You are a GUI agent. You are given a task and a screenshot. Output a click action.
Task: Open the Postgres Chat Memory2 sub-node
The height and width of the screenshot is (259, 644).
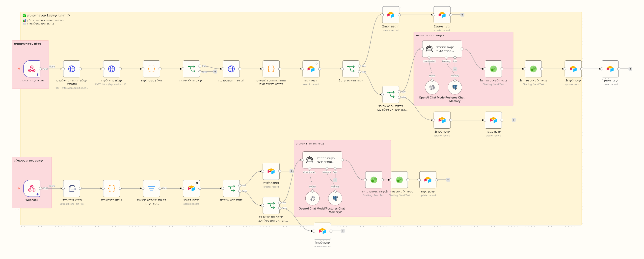coord(335,198)
